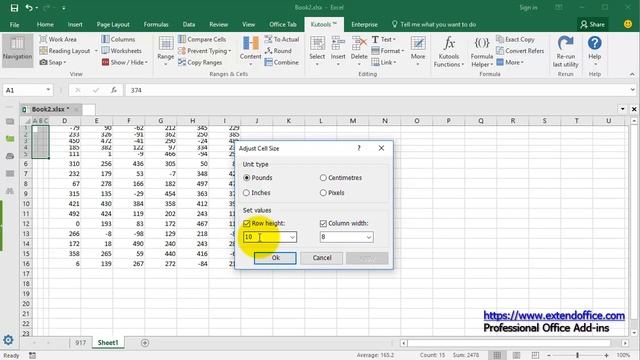
Task: Cancel the Adjust Cell Size dialog
Action: [x=322, y=258]
